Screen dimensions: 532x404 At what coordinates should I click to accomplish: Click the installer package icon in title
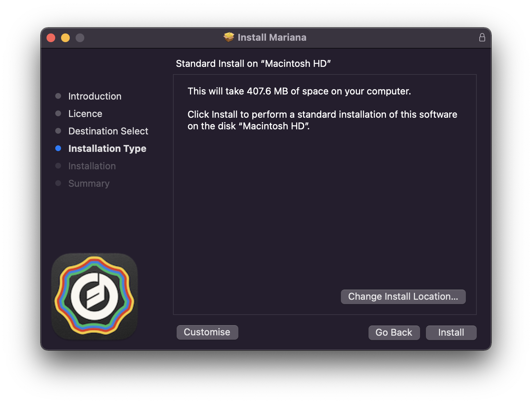tap(229, 37)
